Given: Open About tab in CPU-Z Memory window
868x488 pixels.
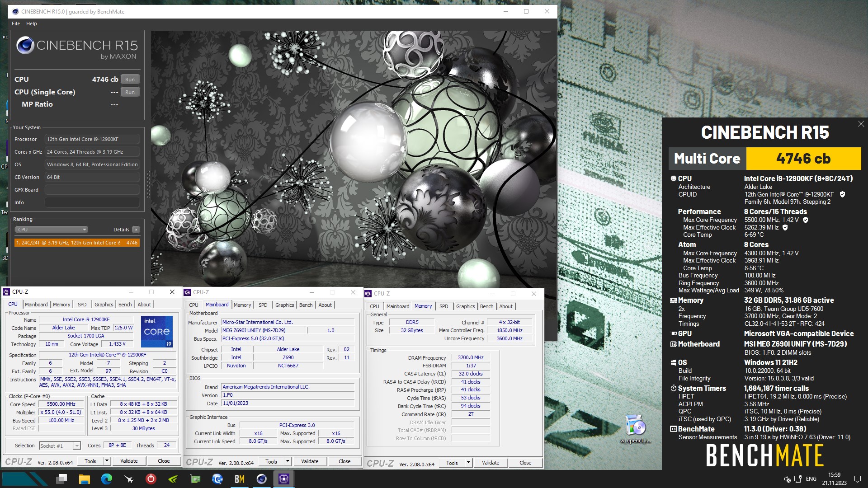Looking at the screenshot, I should [506, 306].
